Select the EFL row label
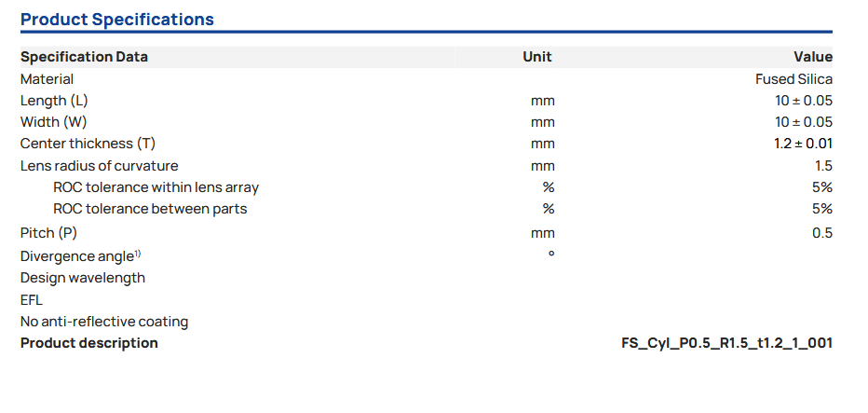 pyautogui.click(x=32, y=300)
